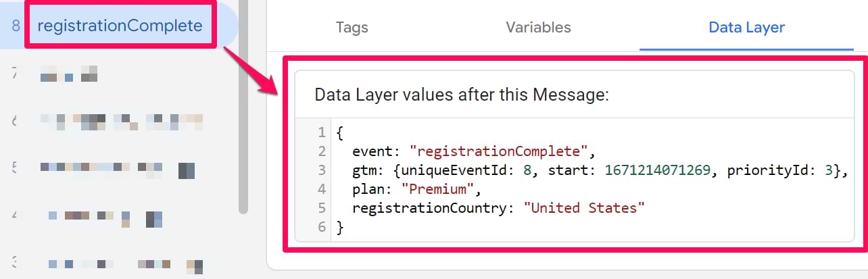868x279 pixels.
Task: Select the blurred event numbered 3
Action: (x=120, y=264)
